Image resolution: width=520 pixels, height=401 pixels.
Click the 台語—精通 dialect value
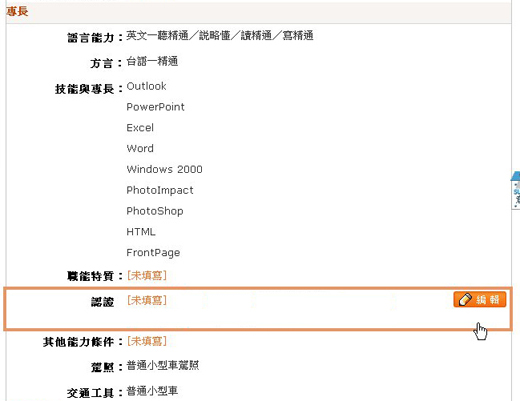click(x=152, y=61)
